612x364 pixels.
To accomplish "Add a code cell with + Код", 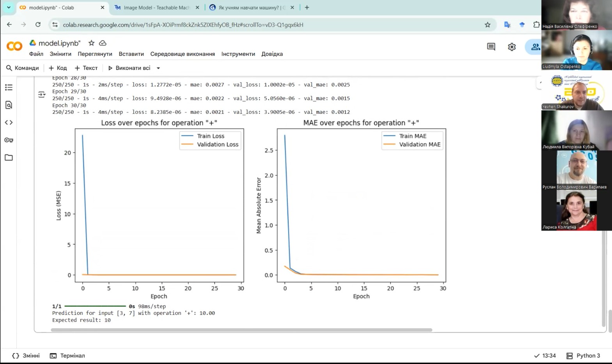I will [58, 68].
